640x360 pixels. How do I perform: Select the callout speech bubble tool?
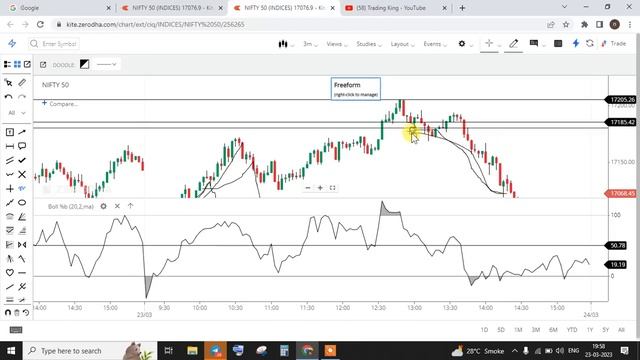pyautogui.click(x=22, y=146)
